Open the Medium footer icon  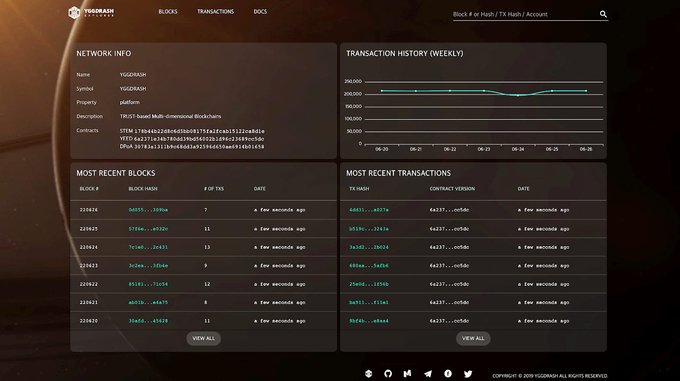click(407, 374)
